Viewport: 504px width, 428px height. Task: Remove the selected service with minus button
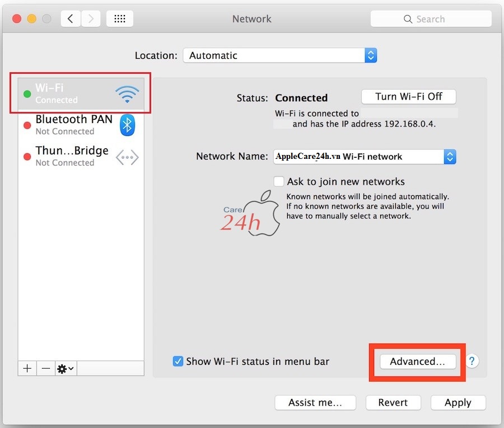click(x=46, y=368)
